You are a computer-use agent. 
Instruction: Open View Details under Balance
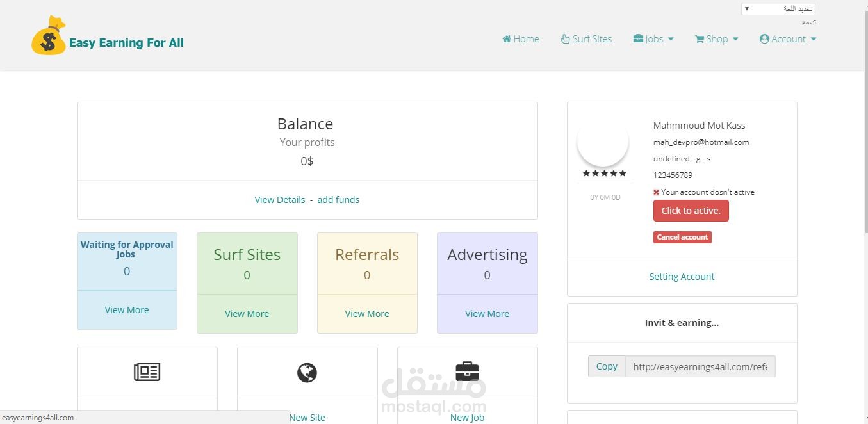click(280, 200)
